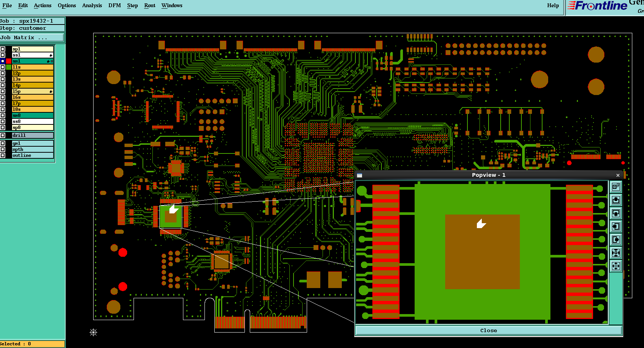Open the Job Matrix panel
Image resolution: width=644 pixels, height=348 pixels.
tap(32, 37)
